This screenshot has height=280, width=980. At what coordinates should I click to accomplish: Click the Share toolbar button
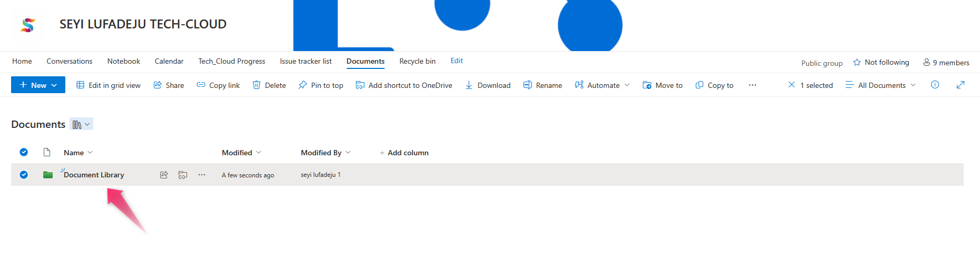[169, 85]
